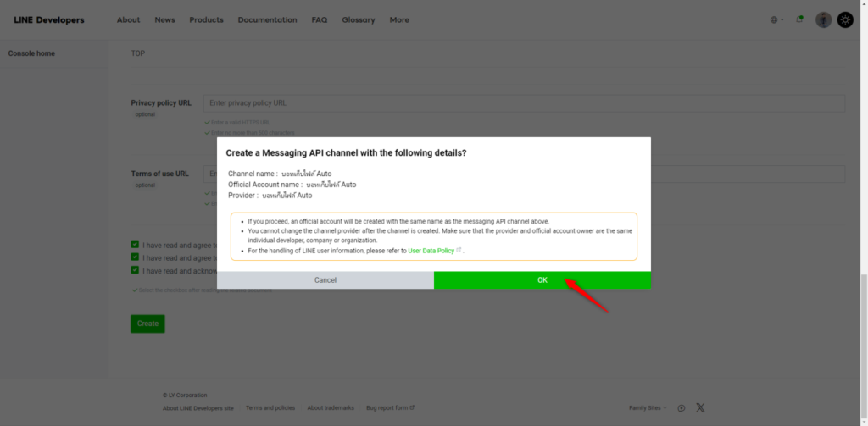
Task: Toggle the second agreement checkbox
Action: [x=135, y=257]
